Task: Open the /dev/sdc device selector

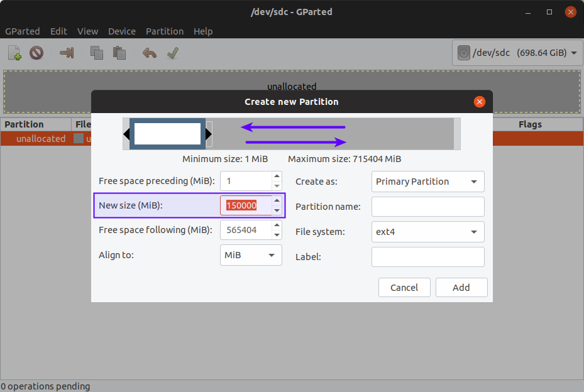Action: coord(517,53)
